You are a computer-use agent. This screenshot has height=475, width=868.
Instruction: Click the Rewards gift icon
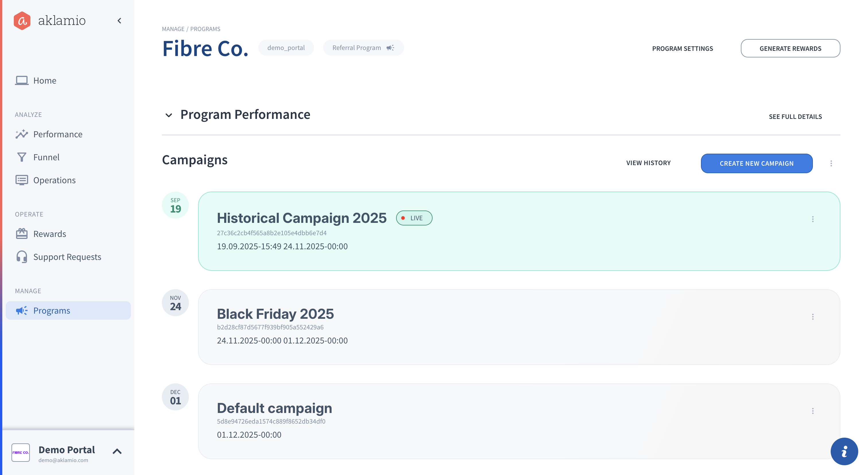coord(22,234)
